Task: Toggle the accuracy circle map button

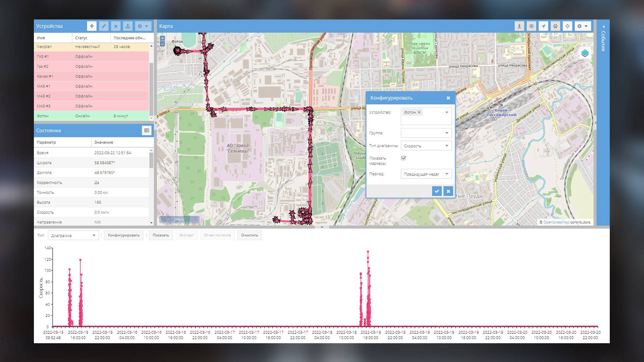Action: click(531, 26)
